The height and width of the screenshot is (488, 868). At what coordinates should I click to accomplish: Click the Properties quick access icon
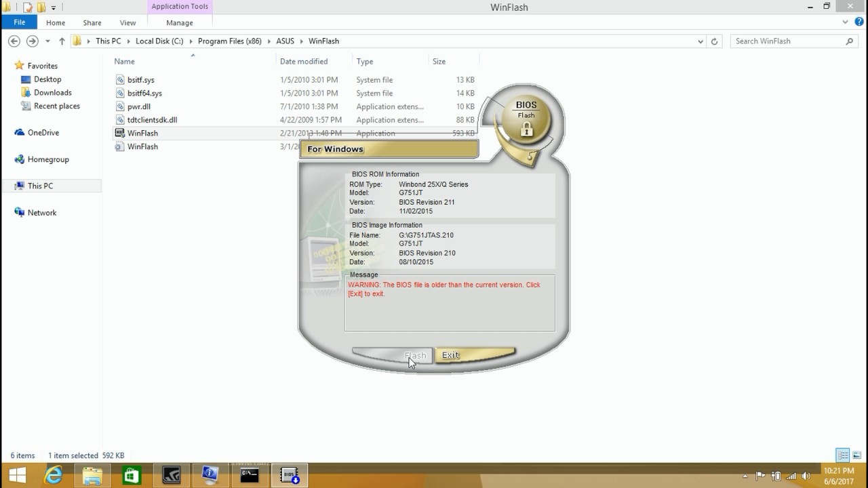(27, 7)
